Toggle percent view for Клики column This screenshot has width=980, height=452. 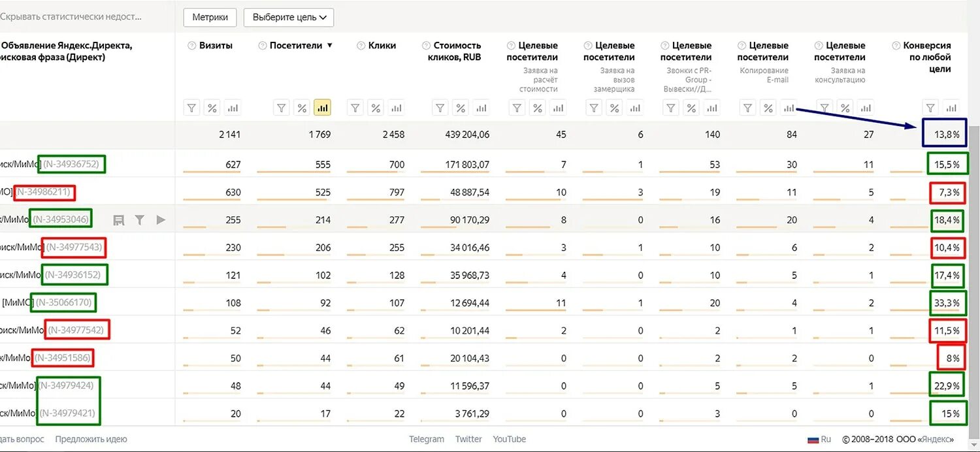tap(375, 108)
